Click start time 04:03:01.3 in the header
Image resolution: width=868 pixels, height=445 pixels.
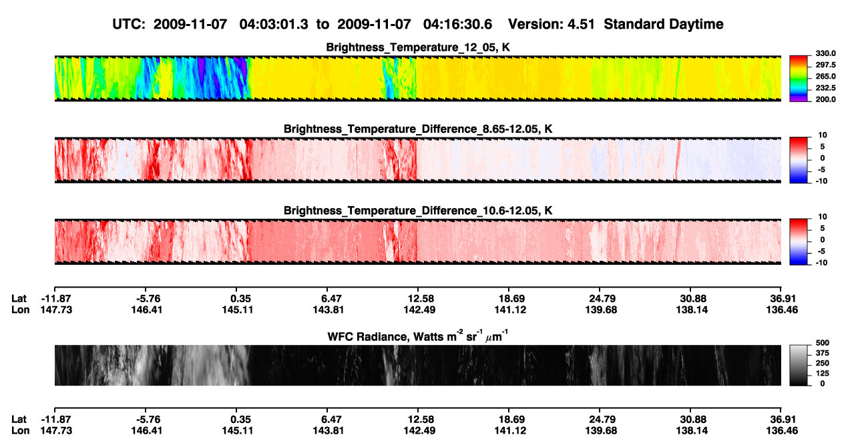coord(274,25)
